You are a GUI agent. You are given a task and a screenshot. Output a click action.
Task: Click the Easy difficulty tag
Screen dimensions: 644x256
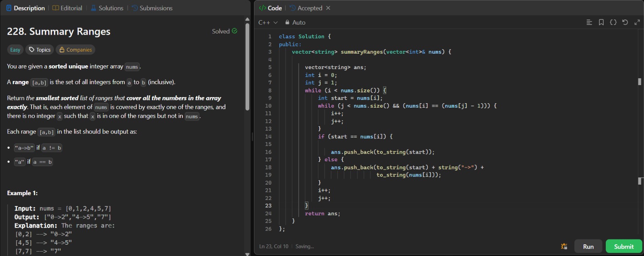15,50
